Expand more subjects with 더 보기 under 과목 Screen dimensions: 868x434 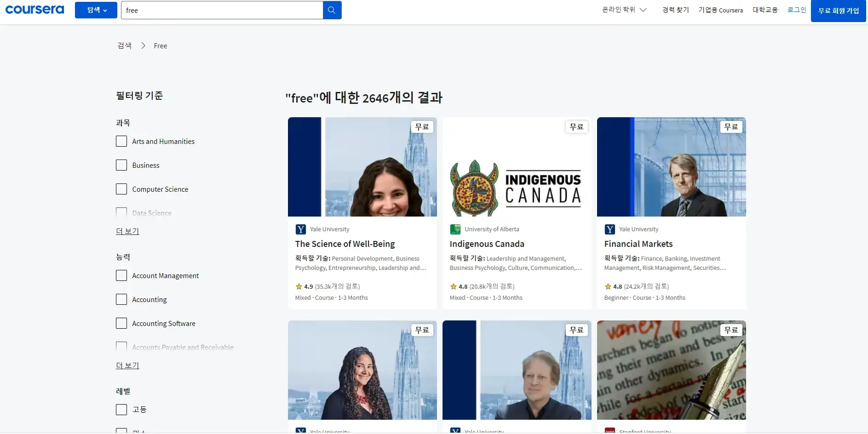[x=127, y=231]
